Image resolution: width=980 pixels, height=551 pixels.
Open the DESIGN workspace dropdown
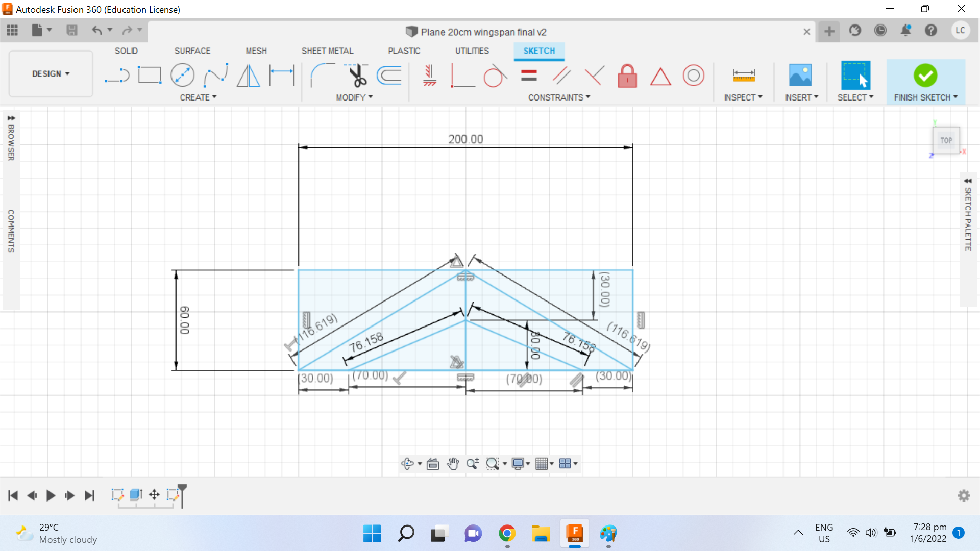point(51,74)
